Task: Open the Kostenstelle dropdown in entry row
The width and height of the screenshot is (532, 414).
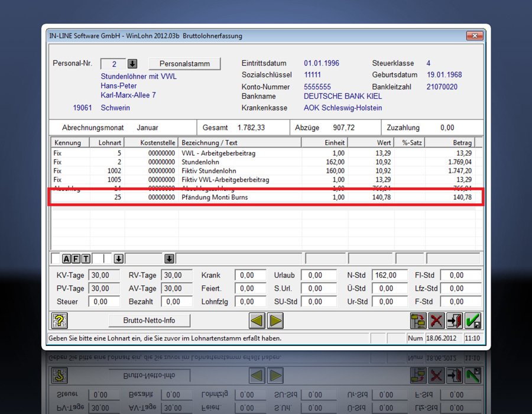Action: point(170,258)
